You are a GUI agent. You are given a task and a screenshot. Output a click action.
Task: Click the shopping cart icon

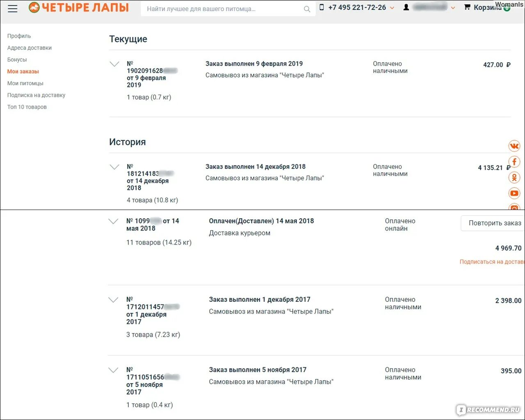coord(467,7)
